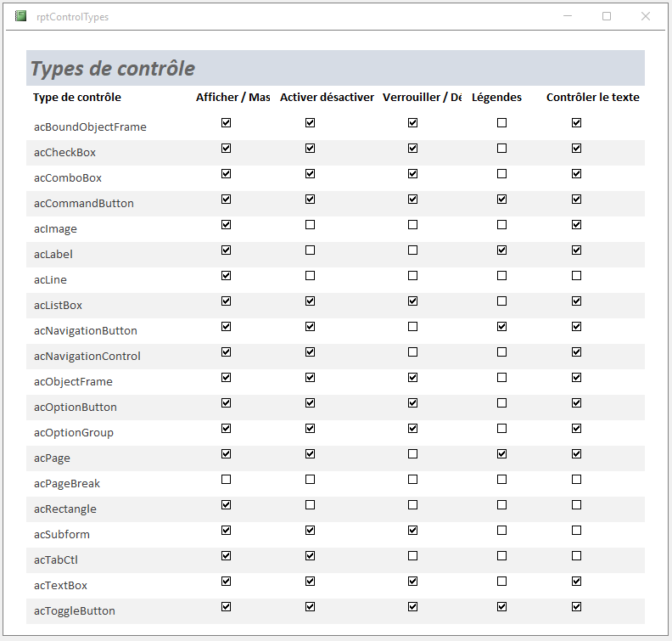Select the acOptionGroup row label
672x641 pixels.
74,433
